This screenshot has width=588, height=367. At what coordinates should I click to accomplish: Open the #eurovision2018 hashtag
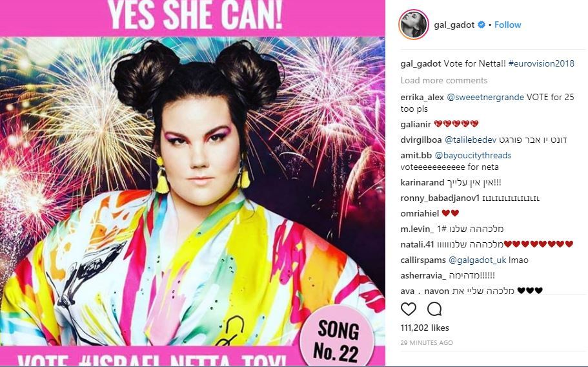pos(541,63)
